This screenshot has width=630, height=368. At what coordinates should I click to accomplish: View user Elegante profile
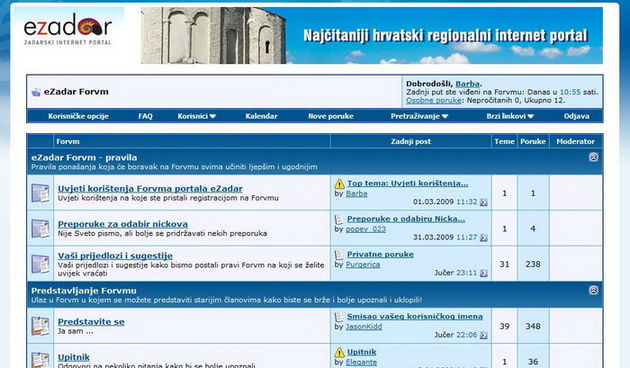click(361, 362)
